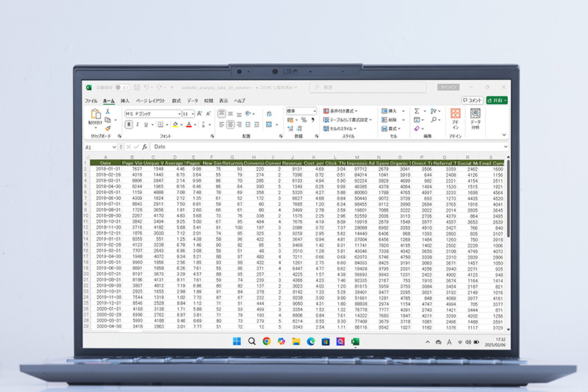Screen dimensions: 588x392
Task: Click the Comments (コメント) button
Action: pyautogui.click(x=473, y=100)
